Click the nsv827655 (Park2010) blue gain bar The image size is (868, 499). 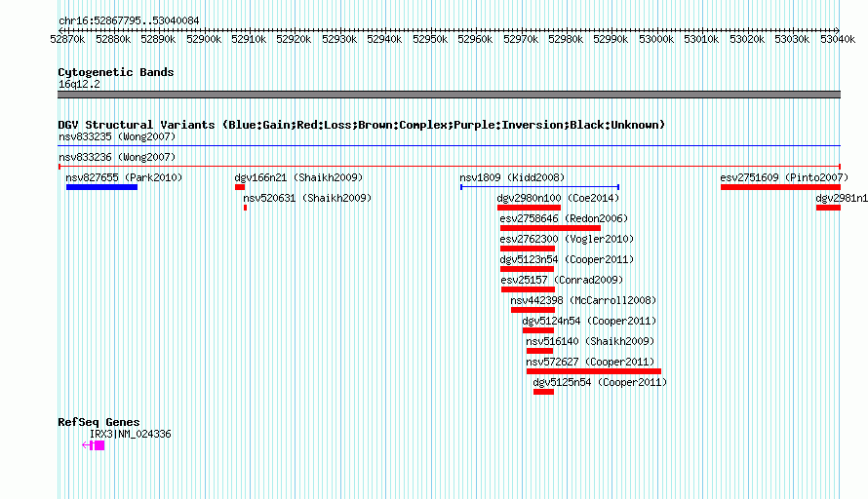[x=101, y=187]
